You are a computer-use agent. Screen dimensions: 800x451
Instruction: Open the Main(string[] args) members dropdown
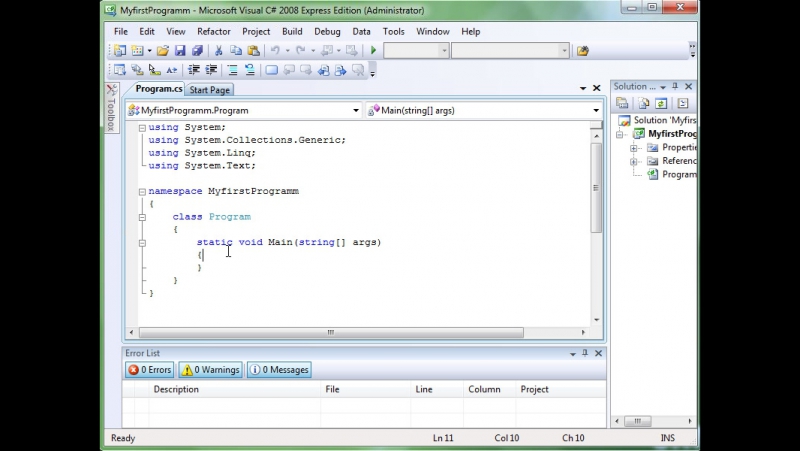(x=595, y=111)
